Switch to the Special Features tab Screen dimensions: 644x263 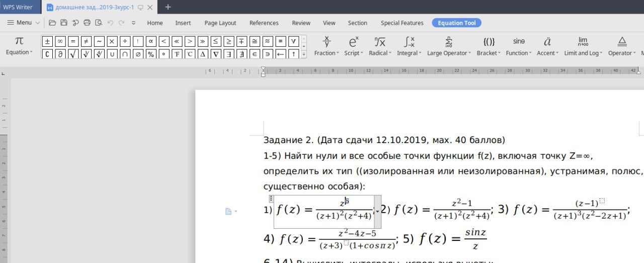pos(402,23)
